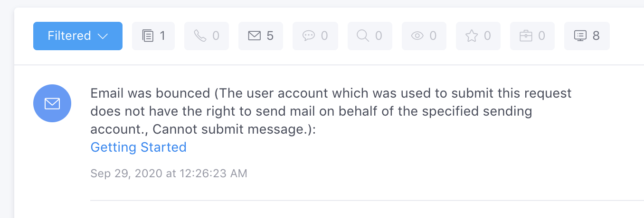
Task: Click the count 8 beside monitor filter
Action: click(x=596, y=36)
